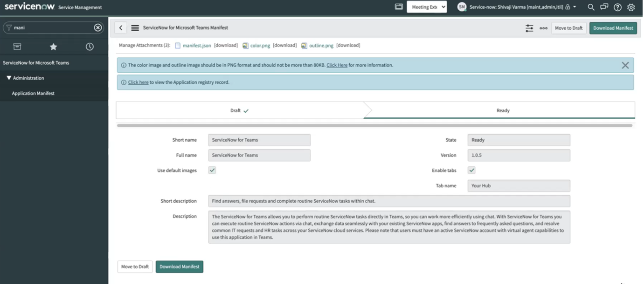The width and height of the screenshot is (644, 286).
Task: Disable the Enable tabs checkbox
Action: pyautogui.click(x=471, y=170)
